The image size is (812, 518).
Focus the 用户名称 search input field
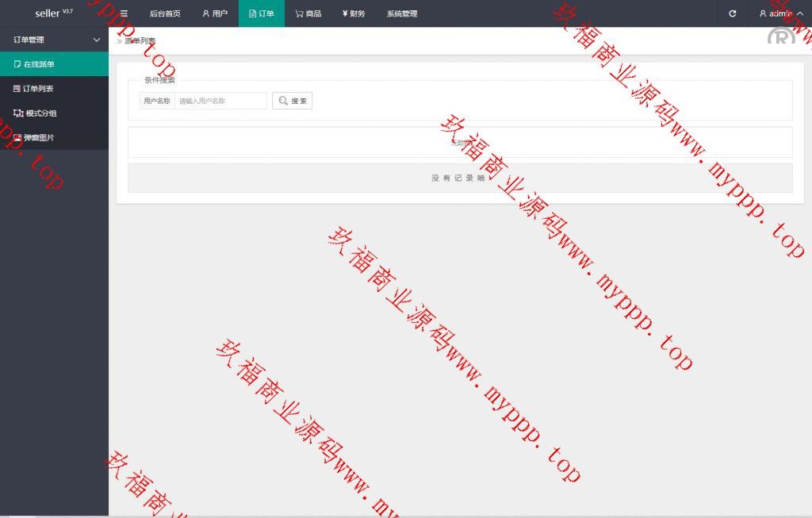tap(220, 101)
